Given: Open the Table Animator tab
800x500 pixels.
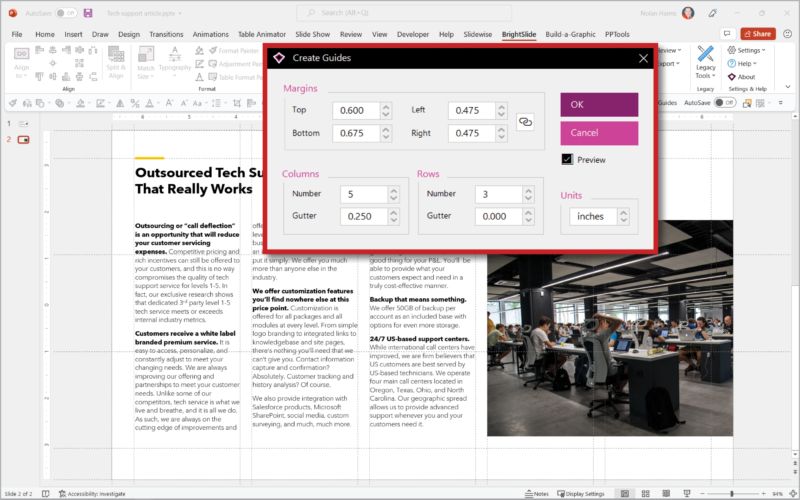Looking at the screenshot, I should click(x=262, y=34).
